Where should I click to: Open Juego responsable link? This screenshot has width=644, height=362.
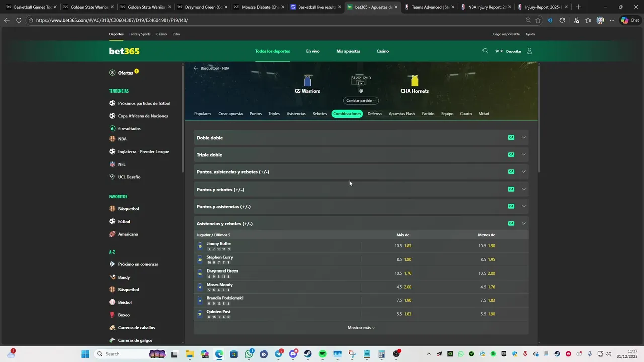(506, 34)
